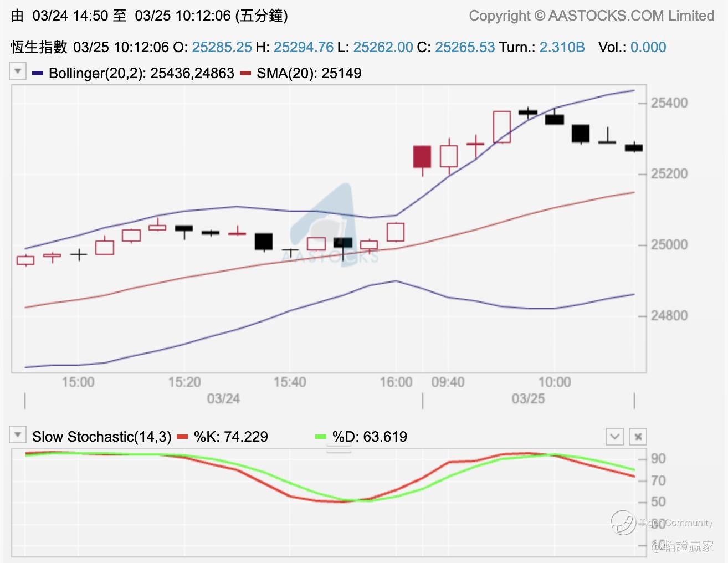
Task: Close the Slow Stochastic indicator panel
Action: click(x=638, y=437)
